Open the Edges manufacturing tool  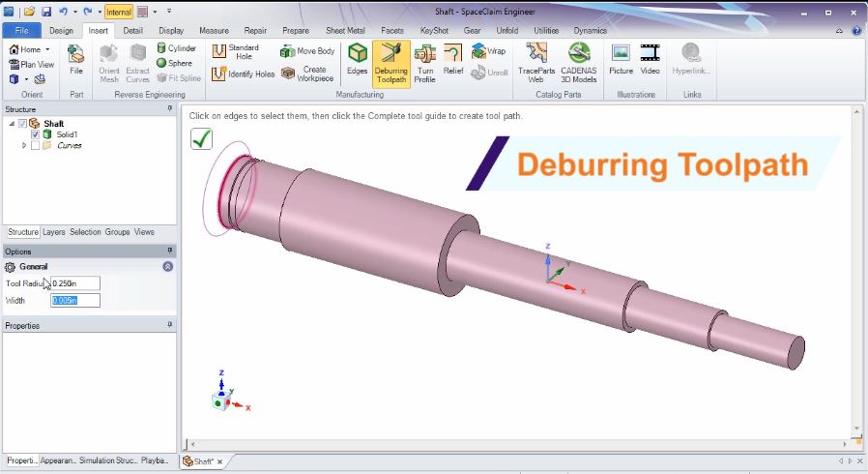click(x=357, y=59)
